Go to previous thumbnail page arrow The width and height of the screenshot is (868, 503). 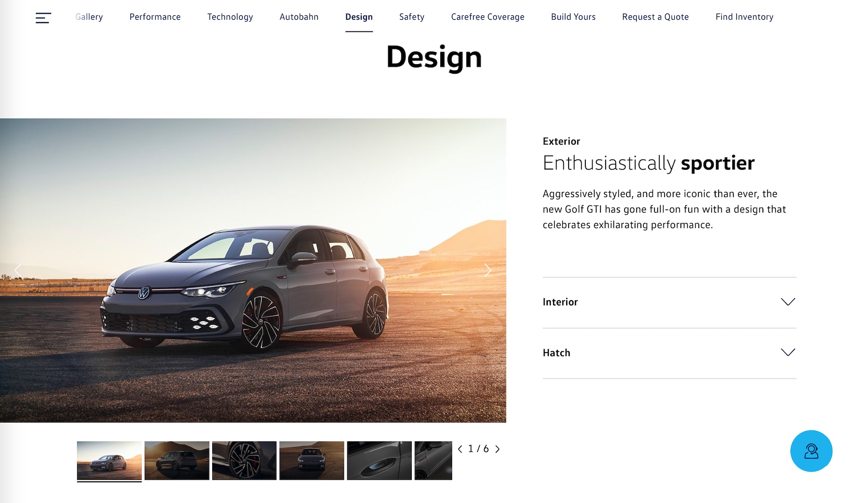460,449
